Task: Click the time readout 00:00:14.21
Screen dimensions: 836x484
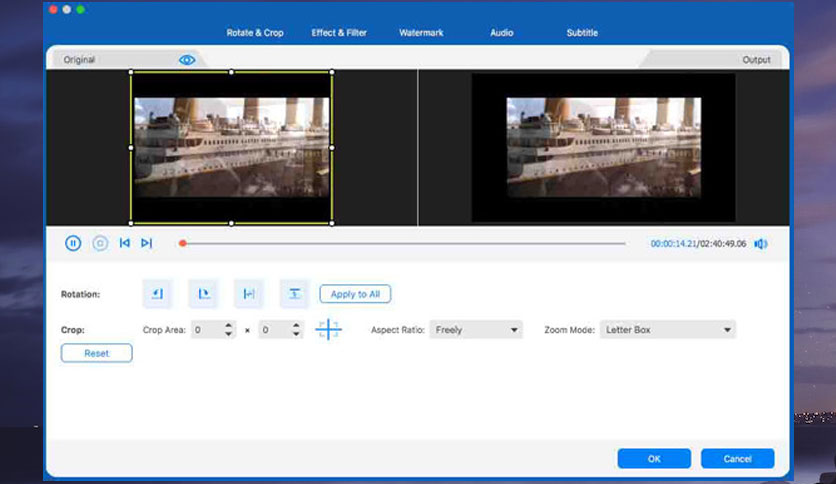Action: point(673,244)
